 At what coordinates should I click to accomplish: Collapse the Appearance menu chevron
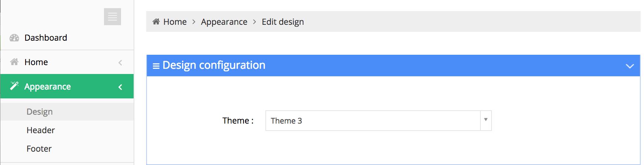coord(120,87)
